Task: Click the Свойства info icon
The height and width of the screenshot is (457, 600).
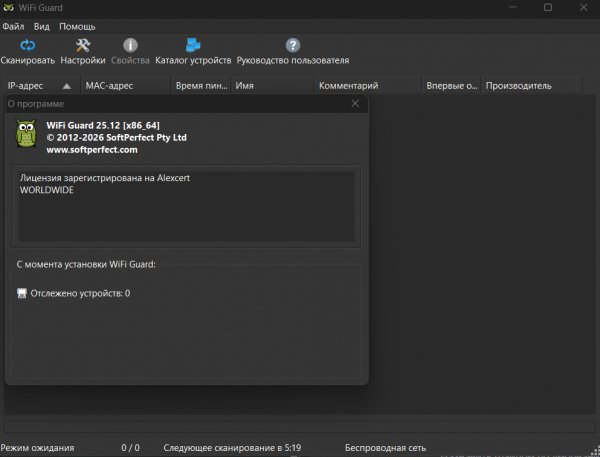Action: pyautogui.click(x=130, y=45)
